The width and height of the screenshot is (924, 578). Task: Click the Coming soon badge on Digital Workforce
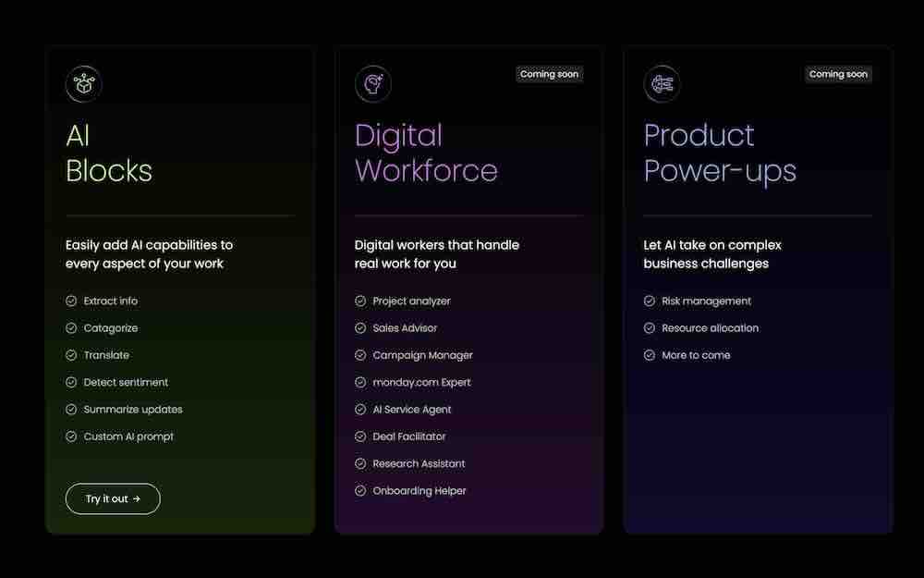[549, 74]
